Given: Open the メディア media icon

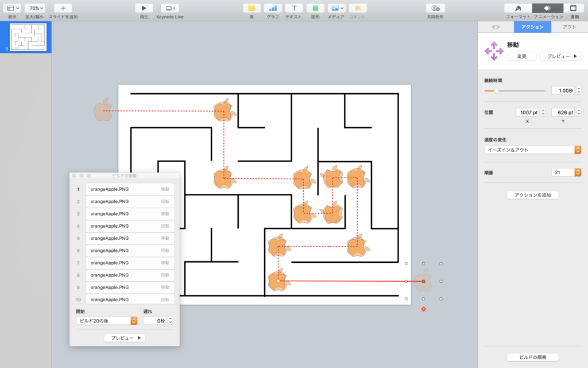Looking at the screenshot, I should tap(336, 8).
